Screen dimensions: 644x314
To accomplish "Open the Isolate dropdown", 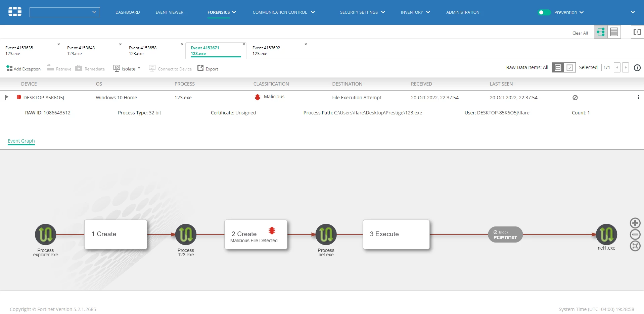I will coord(127,68).
